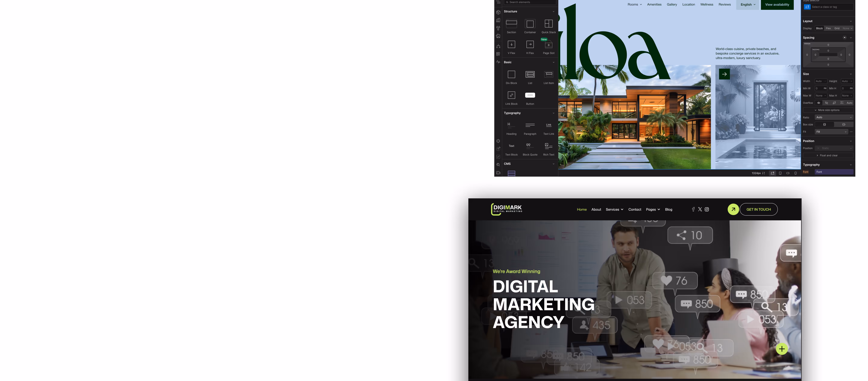Open the search magnifier icon in sidebar
This screenshot has width=868, height=381.
click(498, 165)
